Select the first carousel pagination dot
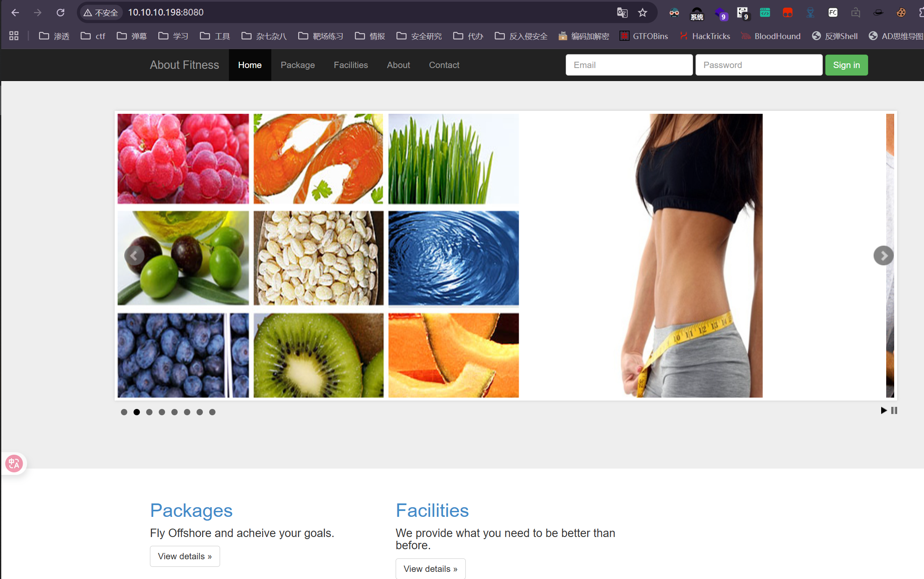Viewport: 924px width, 579px height. [x=124, y=412]
